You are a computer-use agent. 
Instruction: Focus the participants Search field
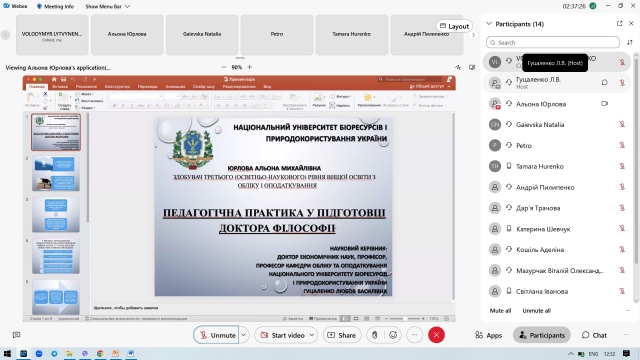point(553,42)
